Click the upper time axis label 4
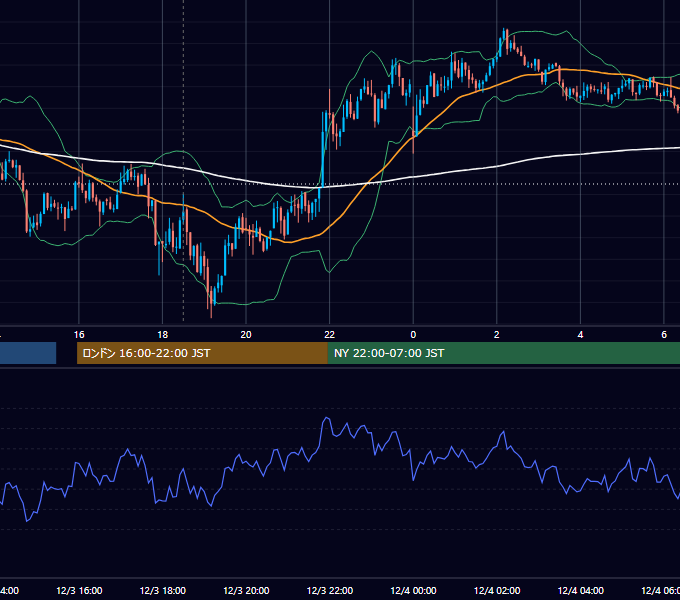Image resolution: width=680 pixels, height=600 pixels. [x=580, y=335]
